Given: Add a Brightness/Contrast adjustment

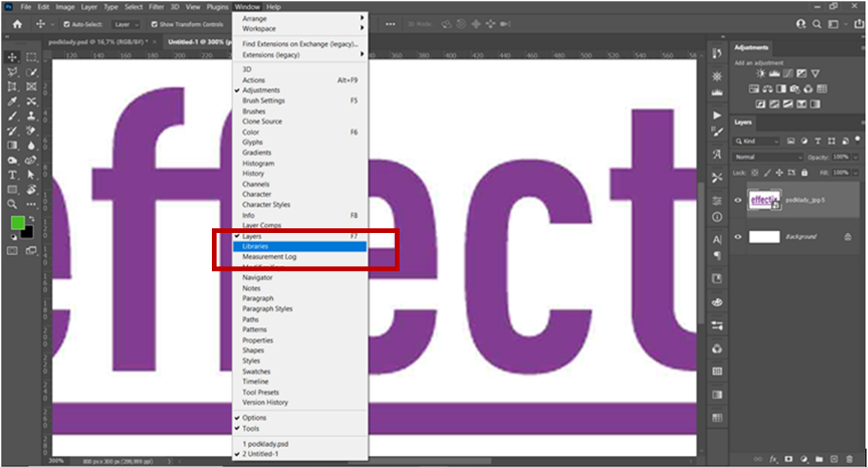Looking at the screenshot, I should pyautogui.click(x=760, y=74).
